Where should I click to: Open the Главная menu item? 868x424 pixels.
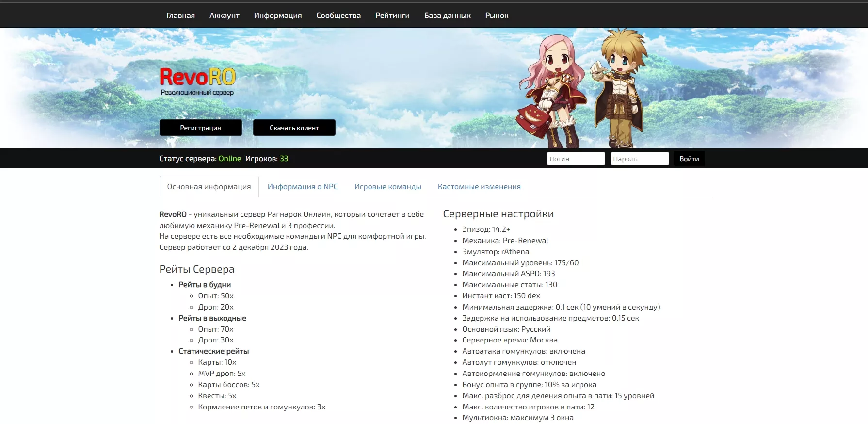[x=180, y=16]
